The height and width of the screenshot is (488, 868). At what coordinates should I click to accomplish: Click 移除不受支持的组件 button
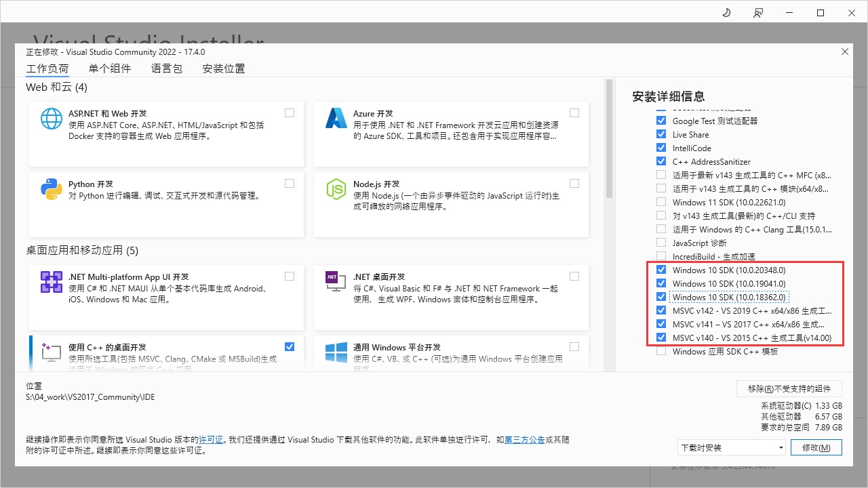789,388
